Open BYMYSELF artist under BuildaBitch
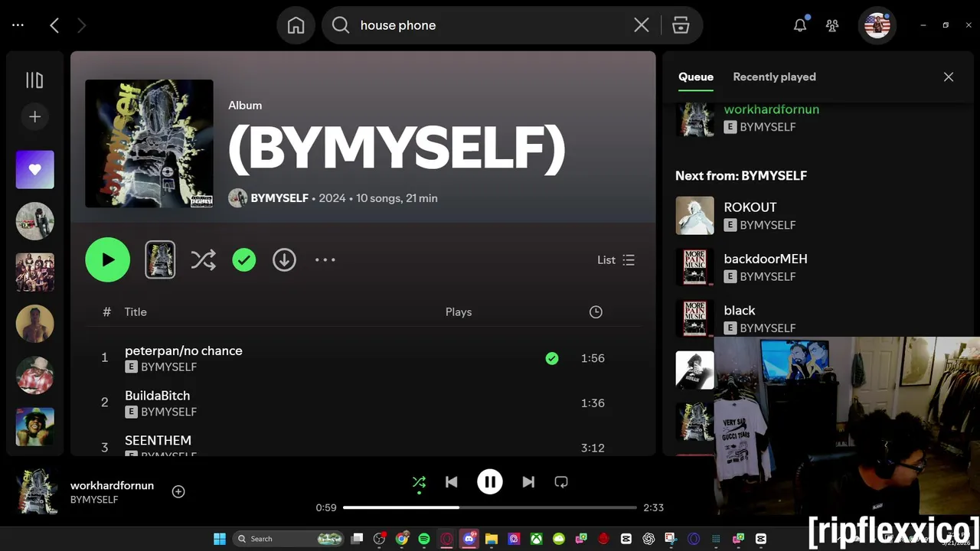Image resolution: width=980 pixels, height=551 pixels. click(x=169, y=412)
